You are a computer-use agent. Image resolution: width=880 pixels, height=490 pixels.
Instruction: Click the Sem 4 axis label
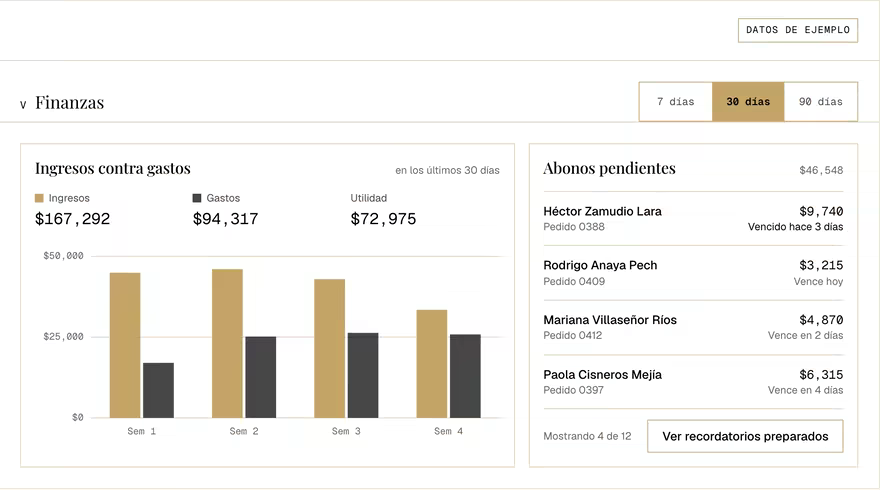448,431
